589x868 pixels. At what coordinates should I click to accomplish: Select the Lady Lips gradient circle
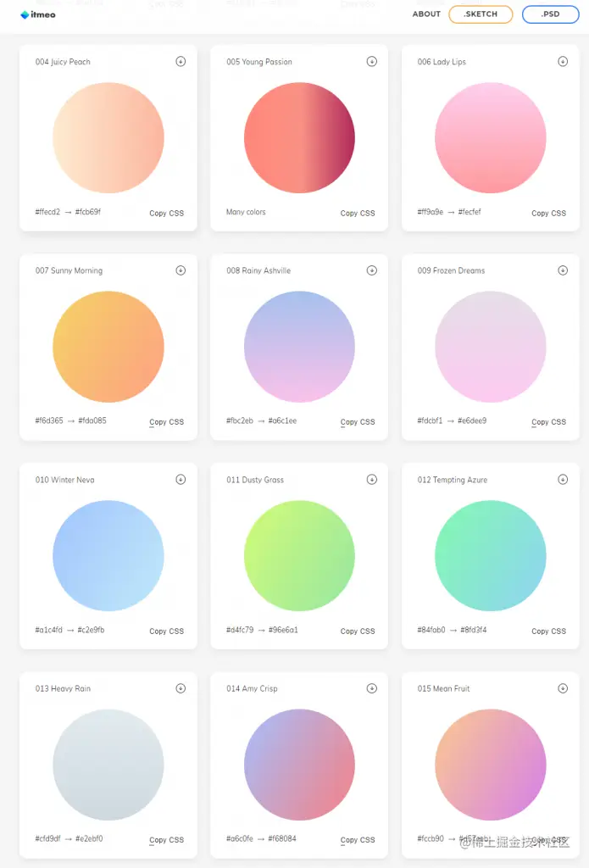[x=491, y=138]
